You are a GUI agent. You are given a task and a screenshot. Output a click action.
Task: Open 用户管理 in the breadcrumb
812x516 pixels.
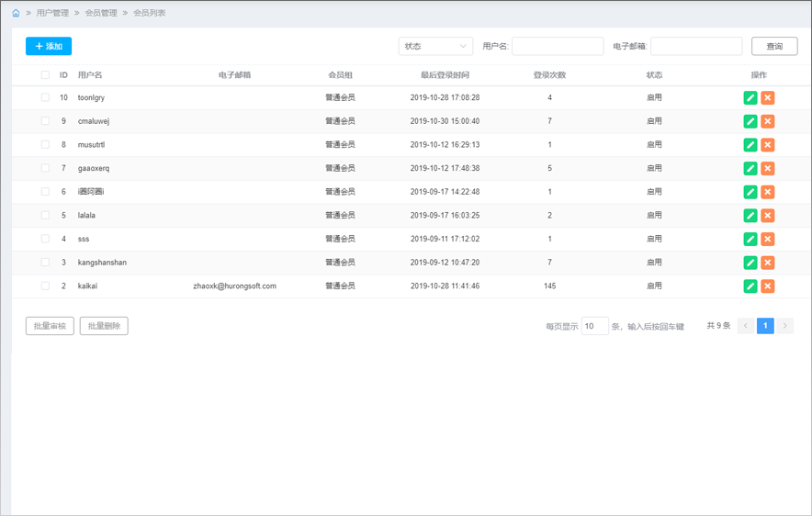click(x=52, y=13)
